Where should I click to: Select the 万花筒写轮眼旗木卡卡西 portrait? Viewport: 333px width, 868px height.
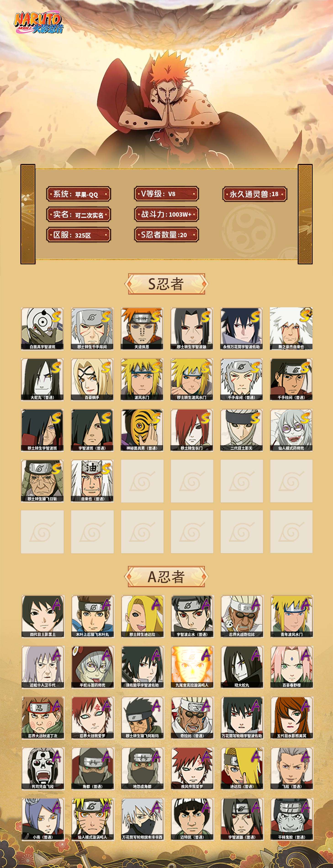(143, 819)
